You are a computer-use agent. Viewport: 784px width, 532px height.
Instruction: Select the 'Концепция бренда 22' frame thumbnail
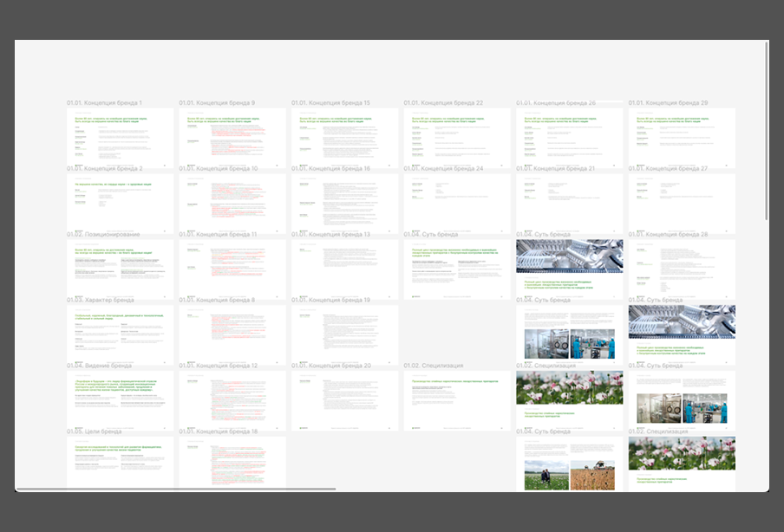(x=457, y=137)
